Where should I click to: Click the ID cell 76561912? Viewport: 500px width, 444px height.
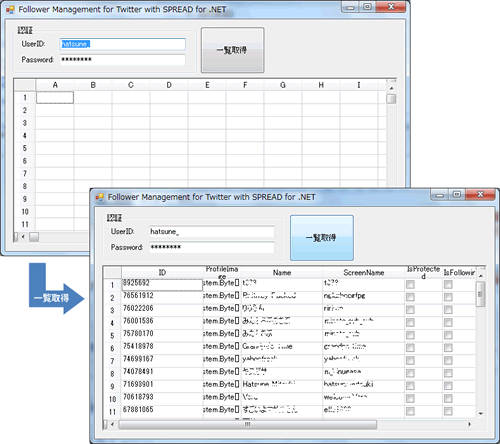162,297
